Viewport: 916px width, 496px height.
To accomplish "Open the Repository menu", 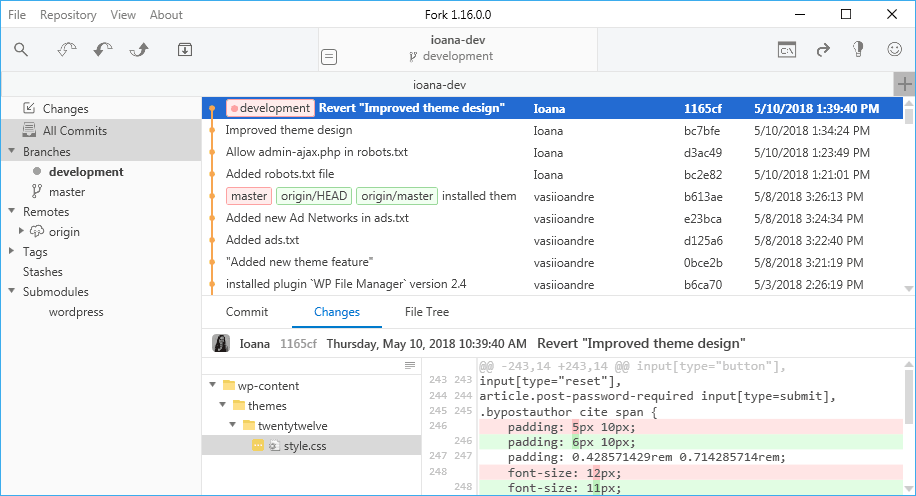I will coord(68,15).
